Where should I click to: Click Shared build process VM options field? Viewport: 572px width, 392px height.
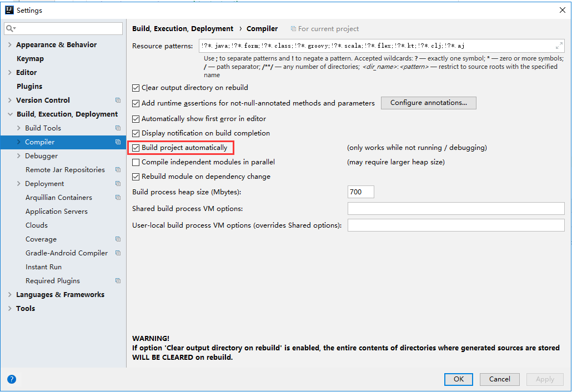click(456, 209)
